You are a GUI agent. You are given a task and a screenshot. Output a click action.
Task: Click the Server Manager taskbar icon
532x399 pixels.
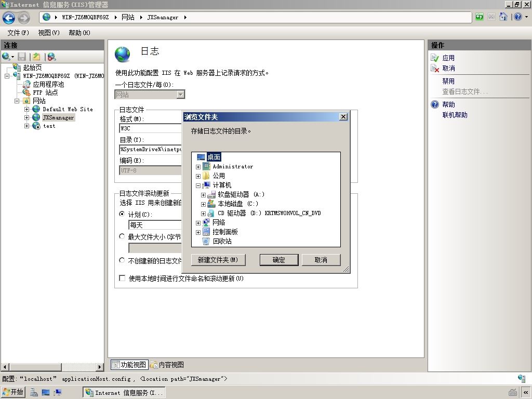pos(34,393)
